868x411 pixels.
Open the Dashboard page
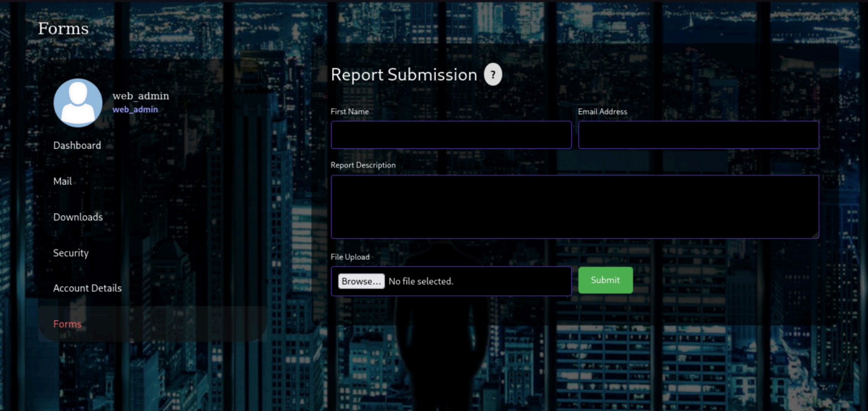[x=77, y=145]
